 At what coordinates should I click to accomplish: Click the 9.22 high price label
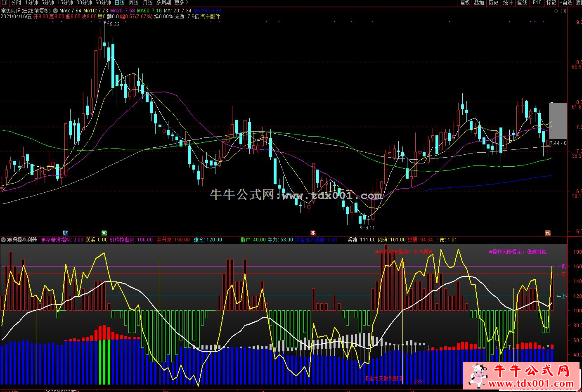point(114,24)
